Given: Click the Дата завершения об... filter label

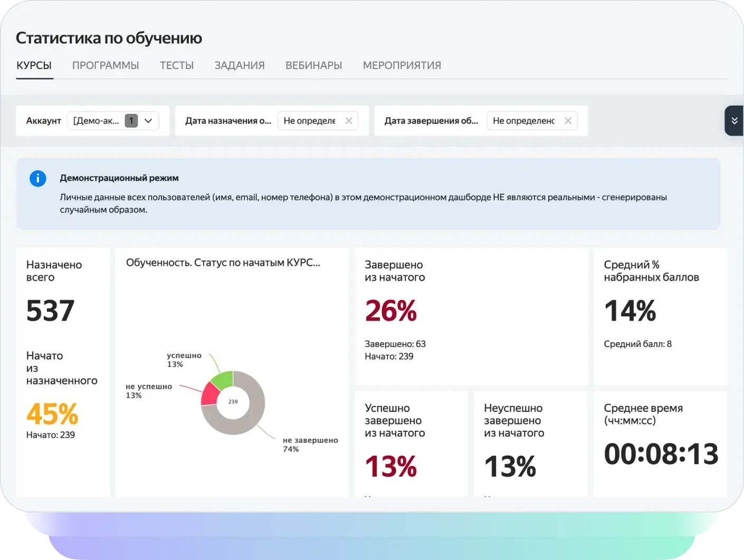Looking at the screenshot, I should point(432,121).
